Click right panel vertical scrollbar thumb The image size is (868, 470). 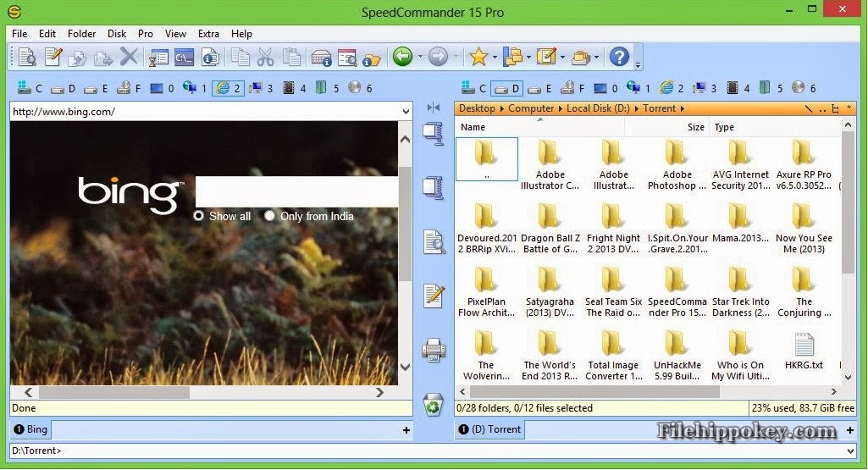tap(848, 202)
